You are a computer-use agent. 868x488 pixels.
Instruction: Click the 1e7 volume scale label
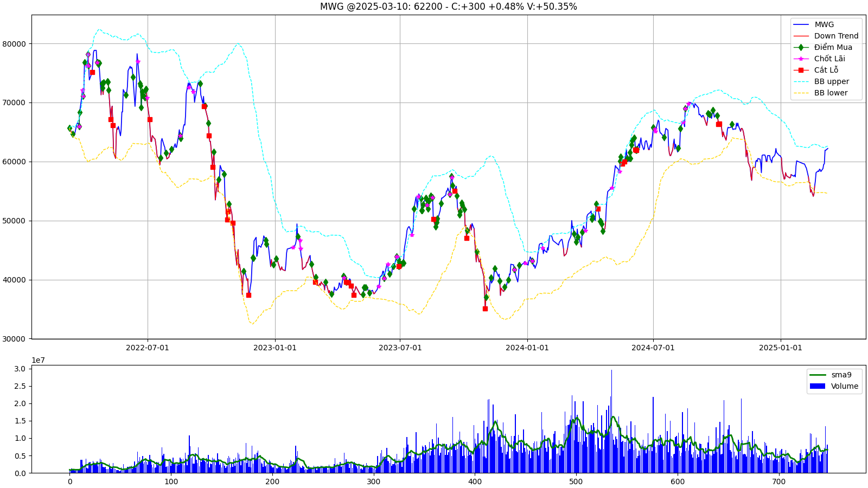(38, 360)
